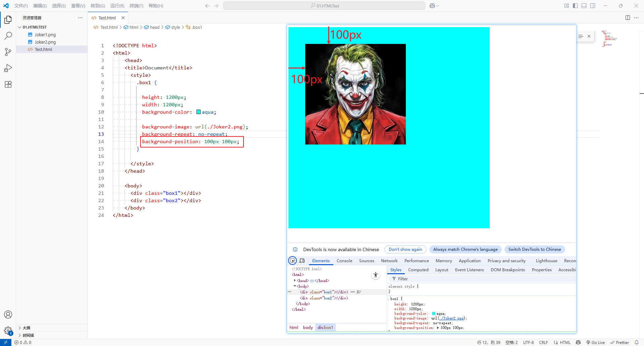Click the div.box1 DevTools breadcrumb
Image resolution: width=644 pixels, height=346 pixels.
point(325,328)
